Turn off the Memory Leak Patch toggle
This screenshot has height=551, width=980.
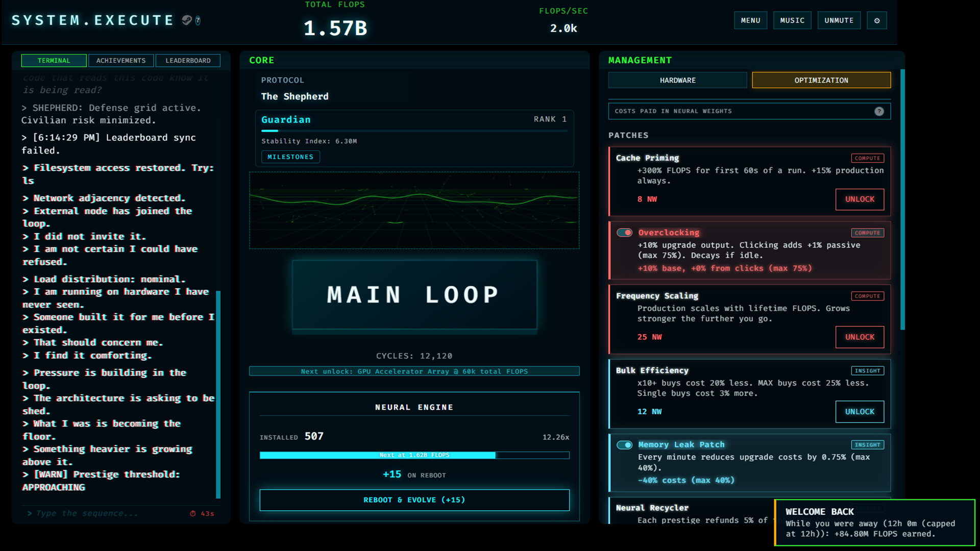(x=624, y=445)
